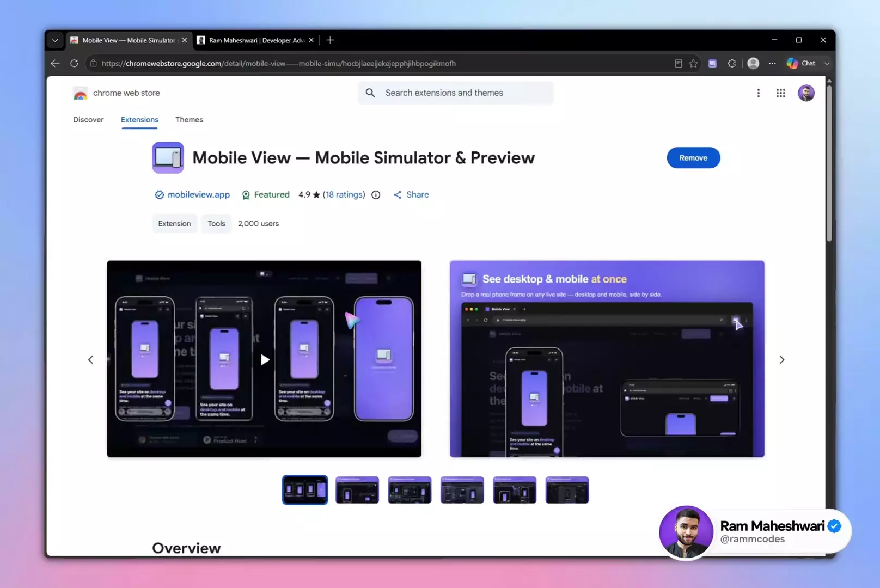
Task: Show ratings info icon
Action: point(376,195)
